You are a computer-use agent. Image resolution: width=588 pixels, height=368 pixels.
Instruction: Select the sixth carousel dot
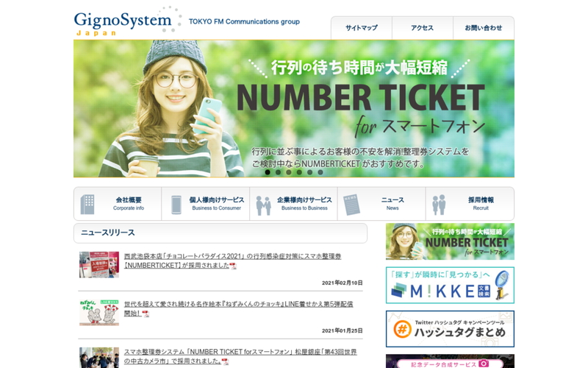tap(320, 172)
